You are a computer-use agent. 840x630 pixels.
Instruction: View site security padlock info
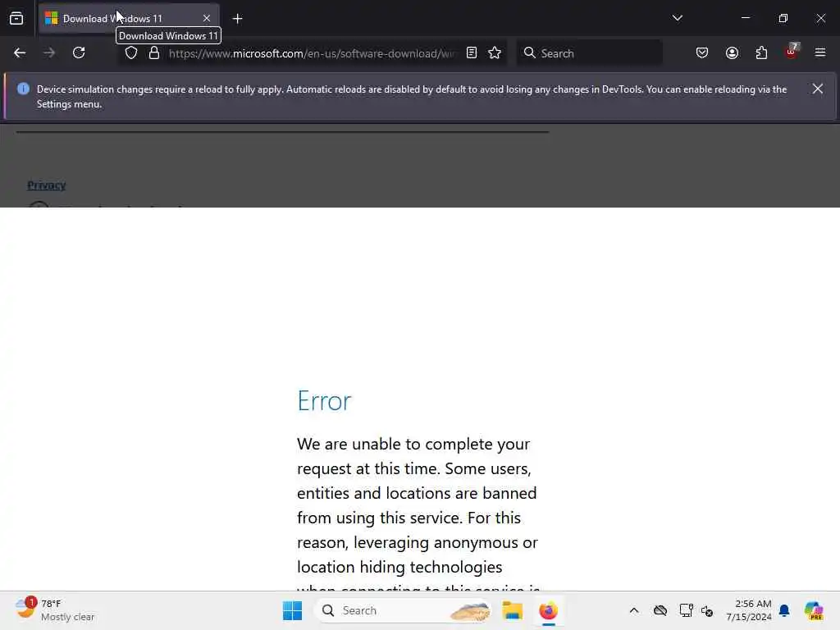pyautogui.click(x=154, y=52)
